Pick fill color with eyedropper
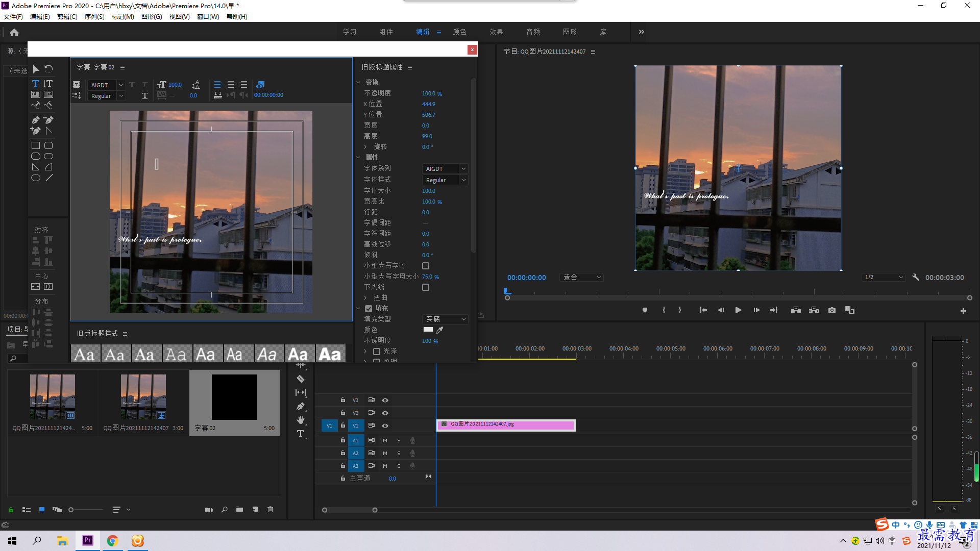The image size is (980, 551). (439, 330)
